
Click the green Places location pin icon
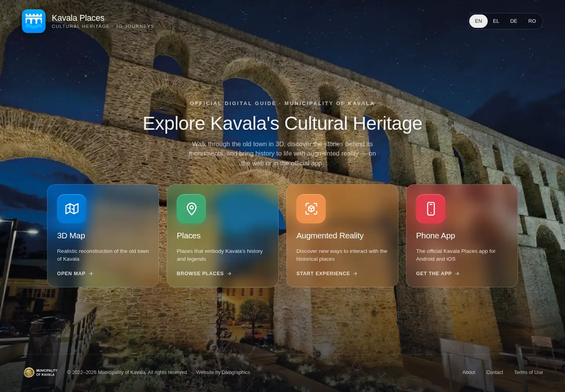[191, 209]
